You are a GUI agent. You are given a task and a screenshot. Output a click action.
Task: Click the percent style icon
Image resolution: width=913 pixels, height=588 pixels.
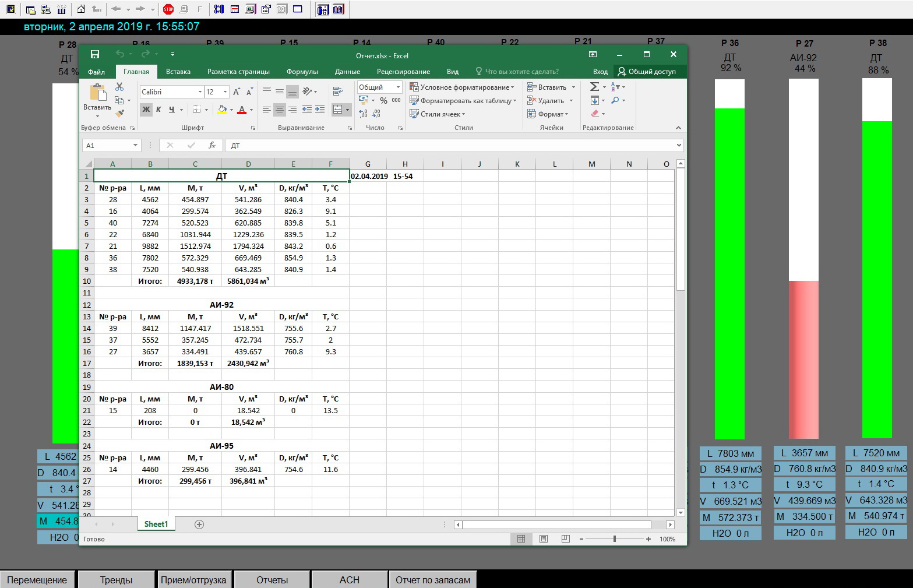(383, 101)
